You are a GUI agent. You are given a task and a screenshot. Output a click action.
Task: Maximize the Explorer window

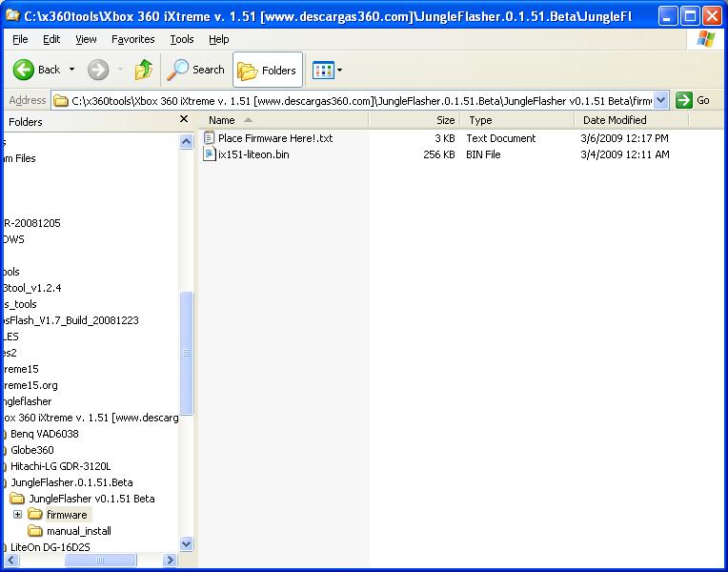690,17
